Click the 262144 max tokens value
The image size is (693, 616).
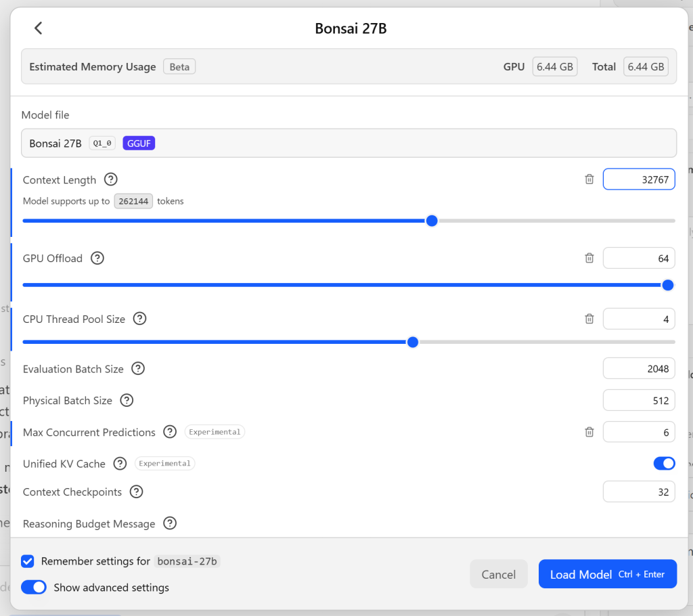133,201
